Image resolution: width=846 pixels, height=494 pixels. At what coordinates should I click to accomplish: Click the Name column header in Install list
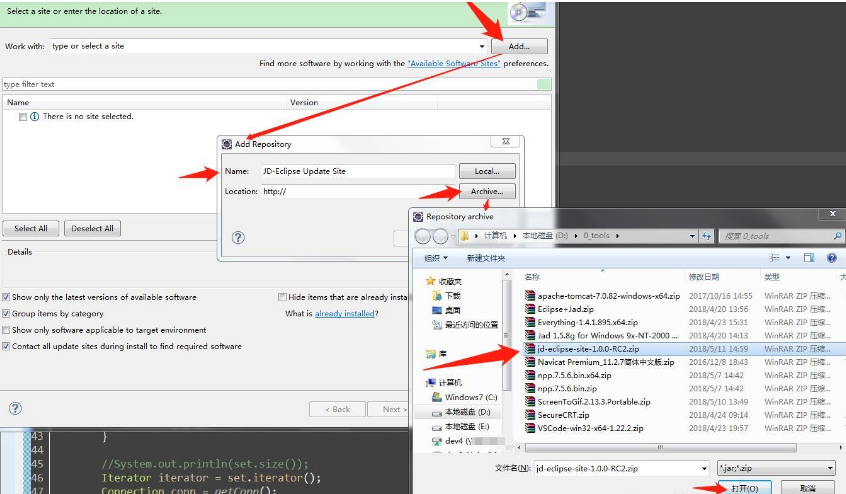pyautogui.click(x=144, y=102)
